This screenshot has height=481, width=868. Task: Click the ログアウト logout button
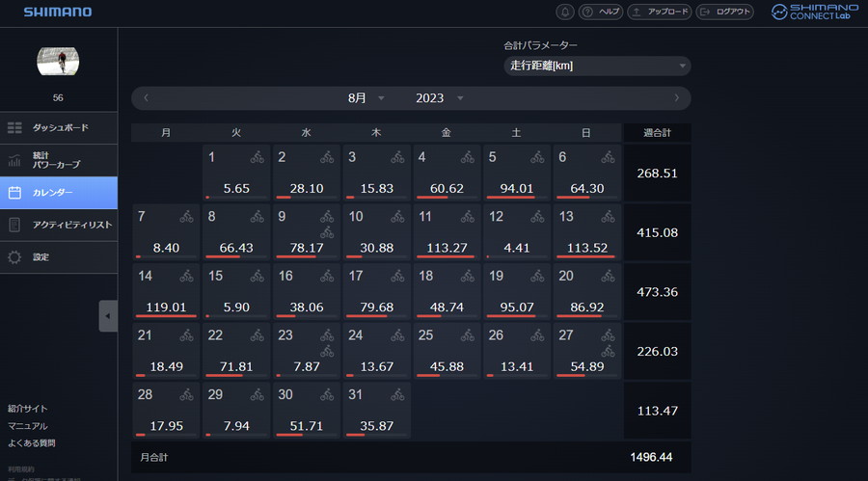726,12
